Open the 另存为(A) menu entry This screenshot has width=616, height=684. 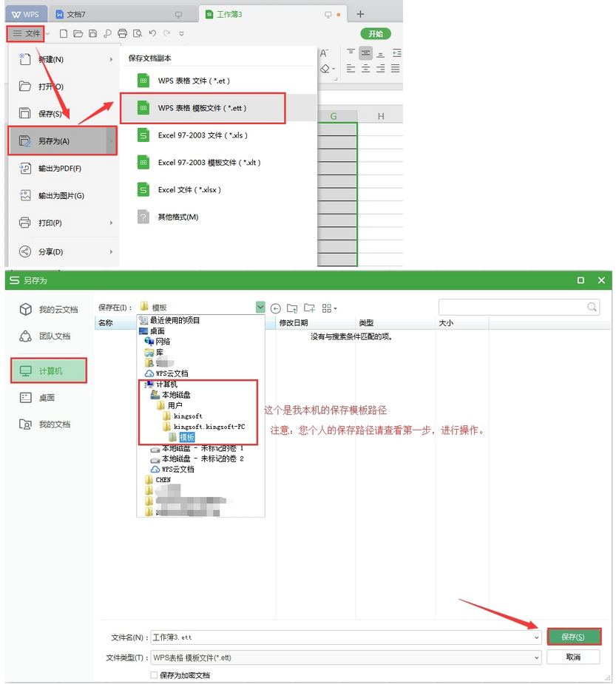pos(63,141)
